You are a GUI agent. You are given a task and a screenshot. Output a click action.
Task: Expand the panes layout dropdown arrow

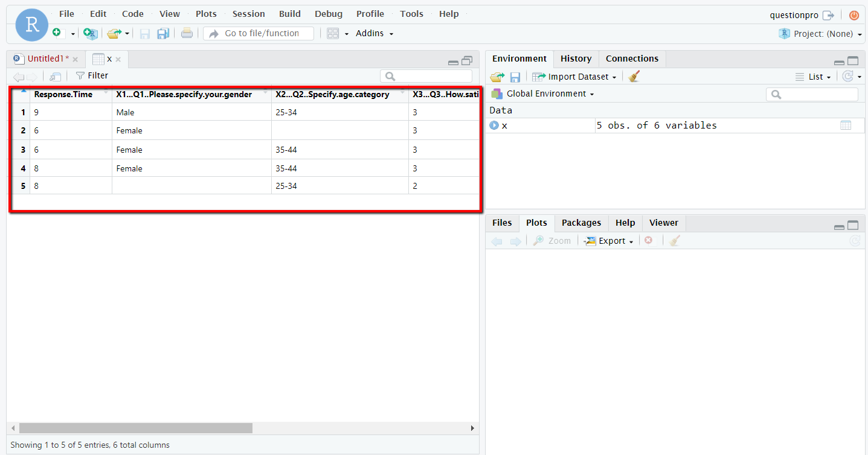[x=347, y=34]
